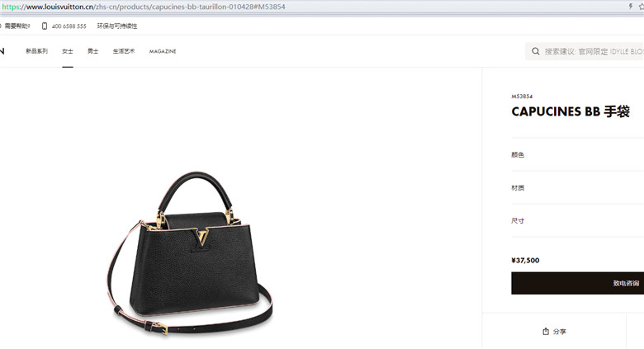Click the M53854 product code

(x=522, y=97)
